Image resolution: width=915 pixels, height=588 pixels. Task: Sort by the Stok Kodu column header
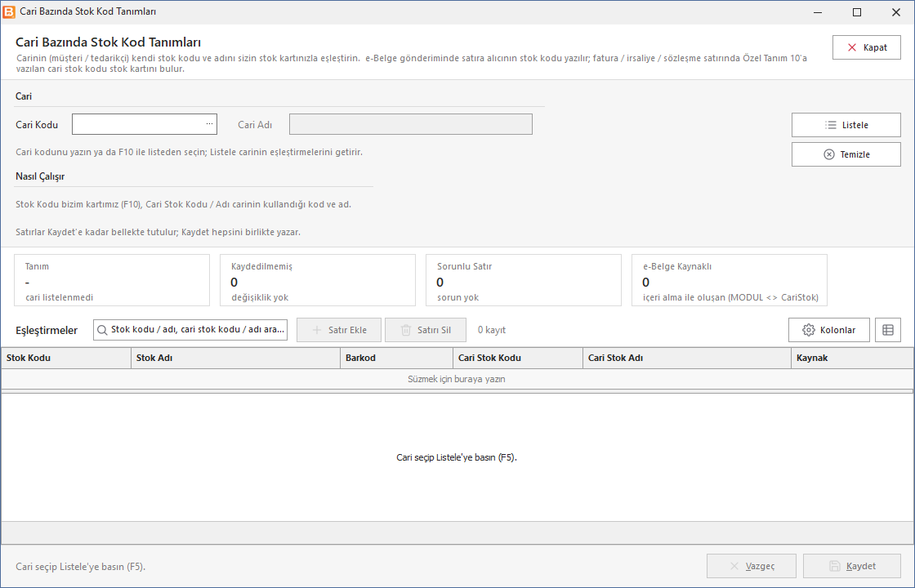click(66, 359)
